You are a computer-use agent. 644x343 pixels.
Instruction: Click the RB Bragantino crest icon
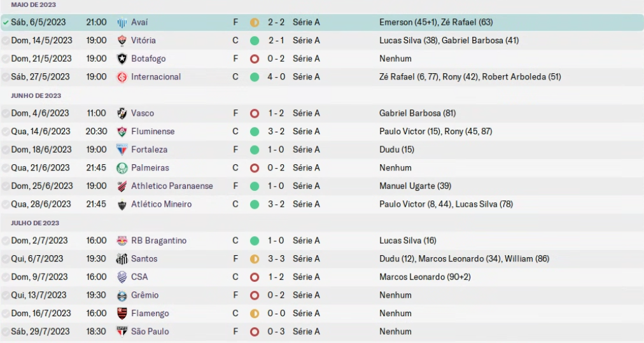122,241
